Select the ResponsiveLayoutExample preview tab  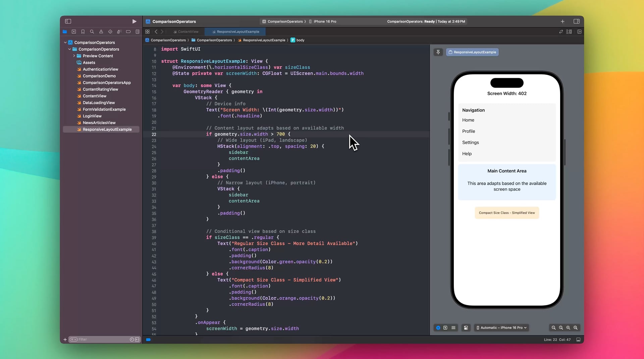472,52
